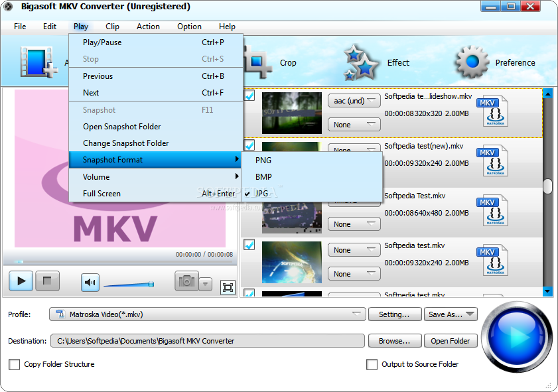
Task: Open the Edit menu
Action: [x=50, y=27]
